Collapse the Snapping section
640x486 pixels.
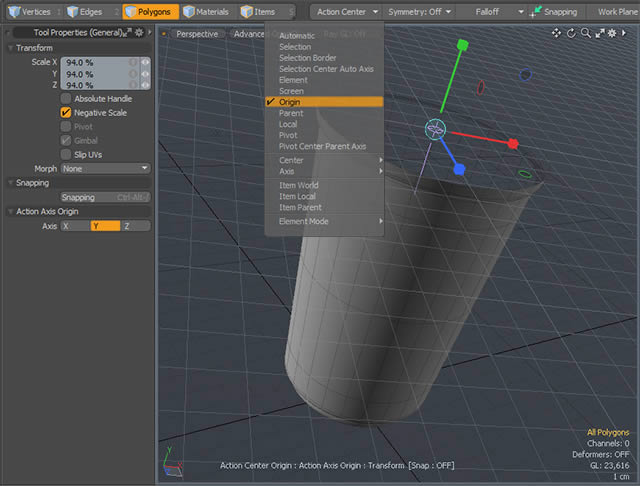[11, 183]
